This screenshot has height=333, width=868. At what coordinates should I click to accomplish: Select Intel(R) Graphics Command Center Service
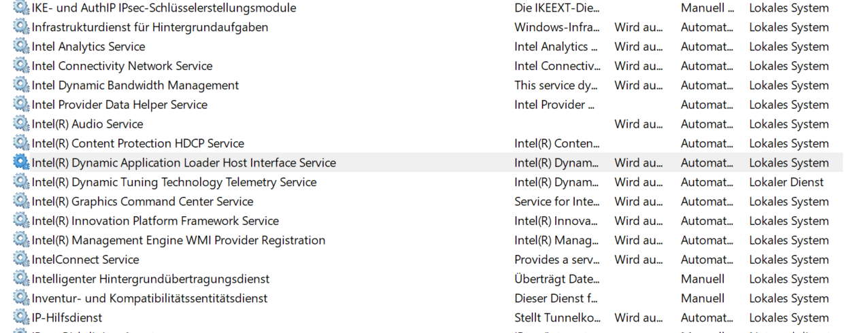click(x=142, y=202)
